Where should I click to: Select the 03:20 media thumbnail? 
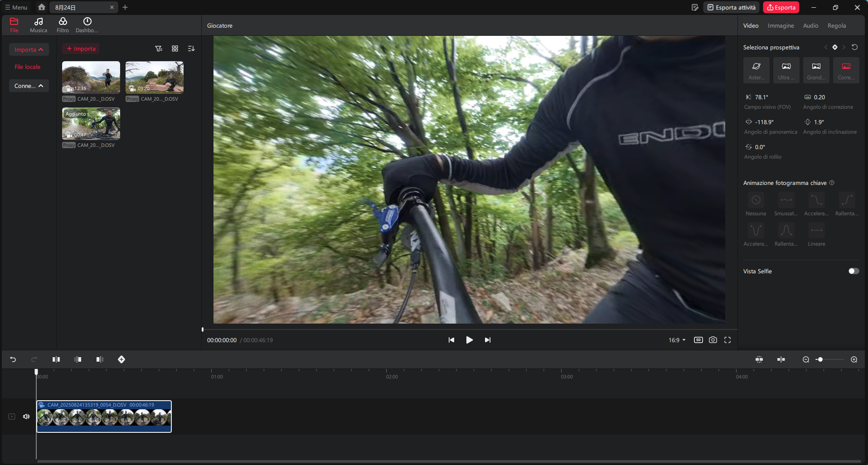tap(155, 77)
